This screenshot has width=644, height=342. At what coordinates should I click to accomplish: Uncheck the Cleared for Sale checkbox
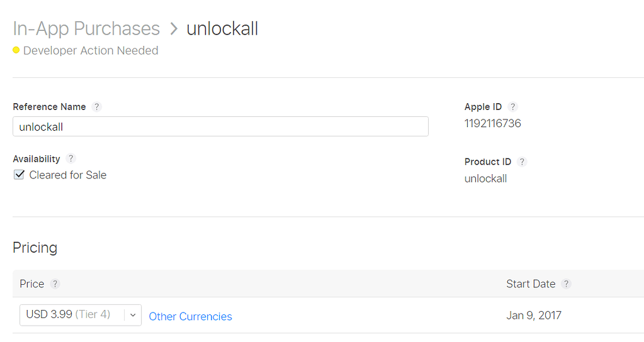click(19, 175)
